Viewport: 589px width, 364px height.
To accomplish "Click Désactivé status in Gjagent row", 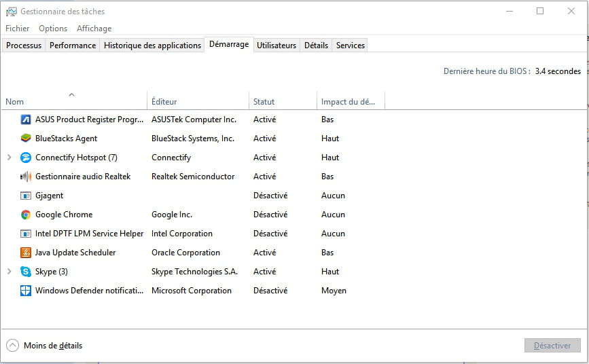I will (270, 196).
